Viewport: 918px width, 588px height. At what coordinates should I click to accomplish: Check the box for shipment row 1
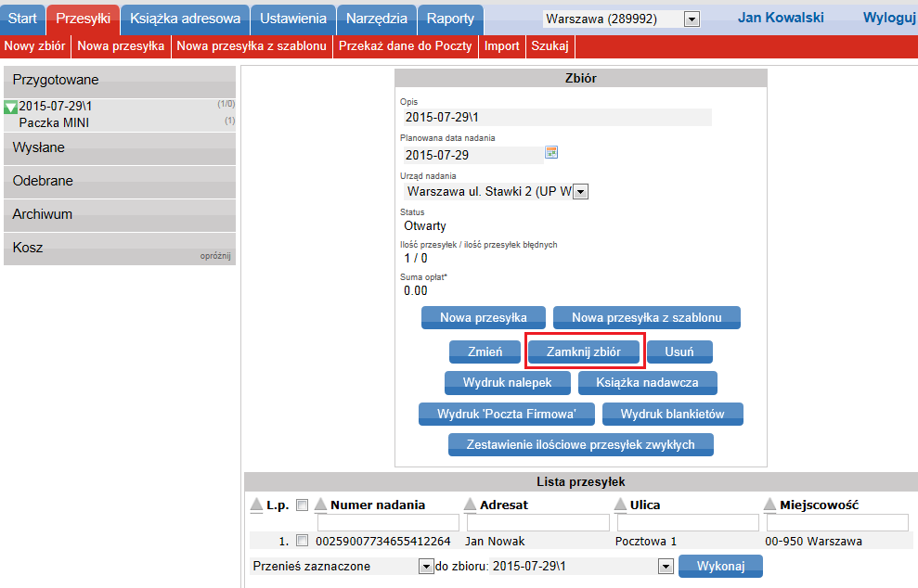coord(302,541)
